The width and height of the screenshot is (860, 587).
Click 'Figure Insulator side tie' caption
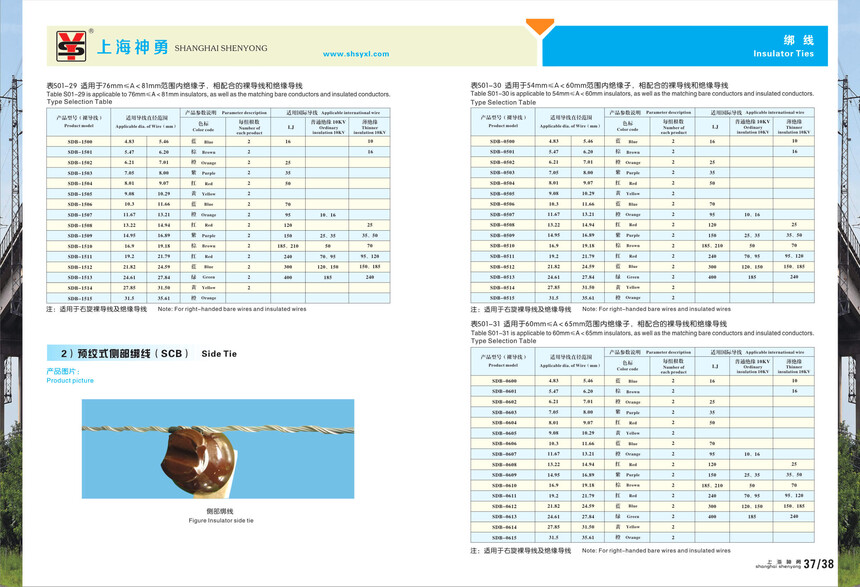pyautogui.click(x=221, y=520)
